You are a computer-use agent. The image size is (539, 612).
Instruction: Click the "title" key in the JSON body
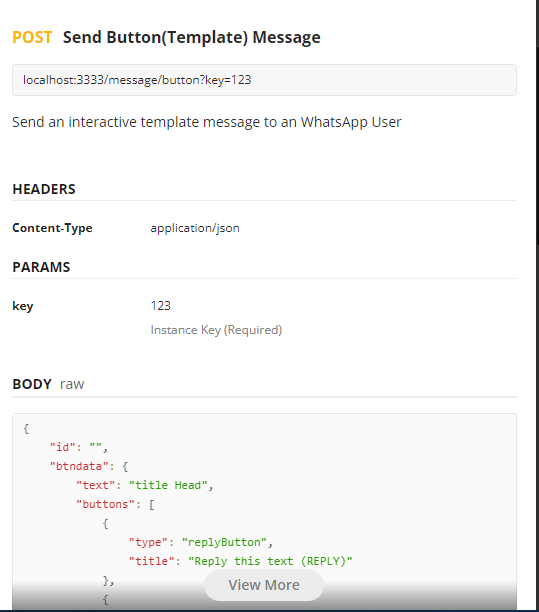point(151,561)
